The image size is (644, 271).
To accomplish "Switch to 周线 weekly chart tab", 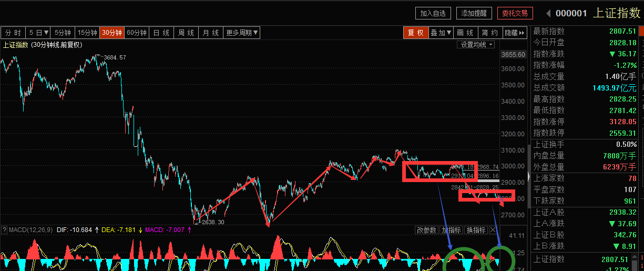I will (x=186, y=33).
